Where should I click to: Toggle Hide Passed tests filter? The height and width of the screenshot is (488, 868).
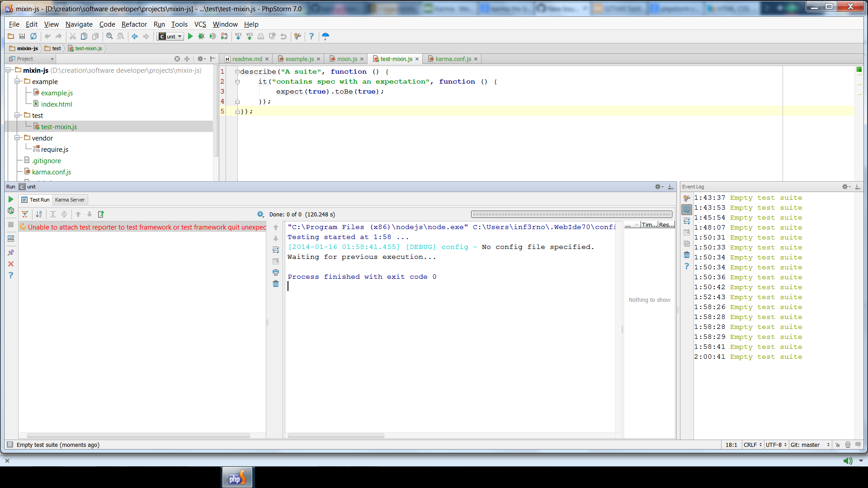(x=25, y=214)
